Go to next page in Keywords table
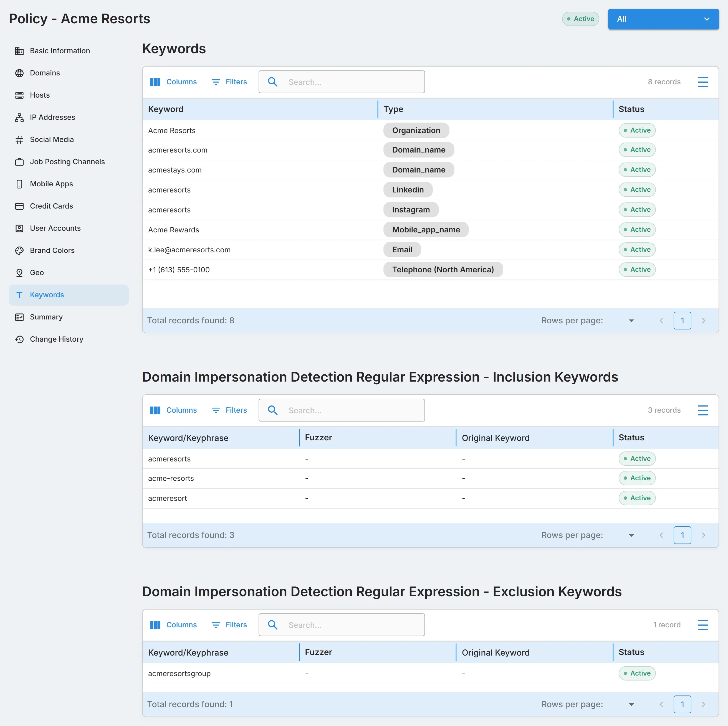Screen dimensions: 728x726 click(x=703, y=321)
